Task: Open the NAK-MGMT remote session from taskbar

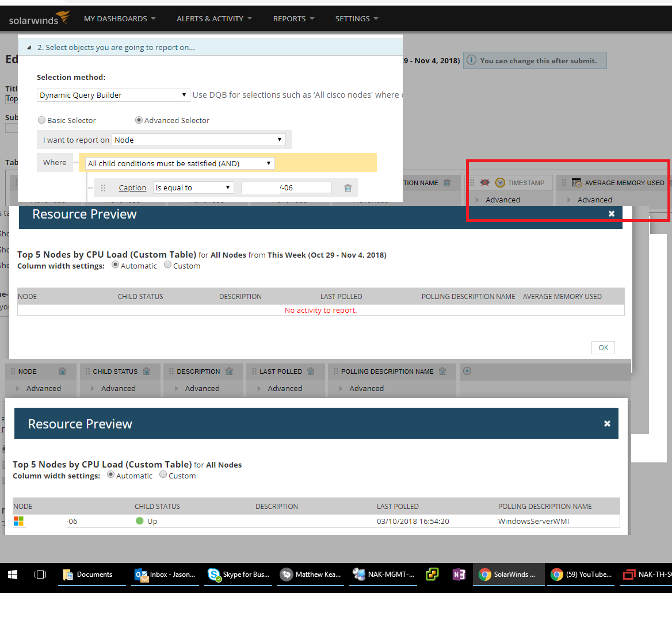Action: pyautogui.click(x=383, y=575)
